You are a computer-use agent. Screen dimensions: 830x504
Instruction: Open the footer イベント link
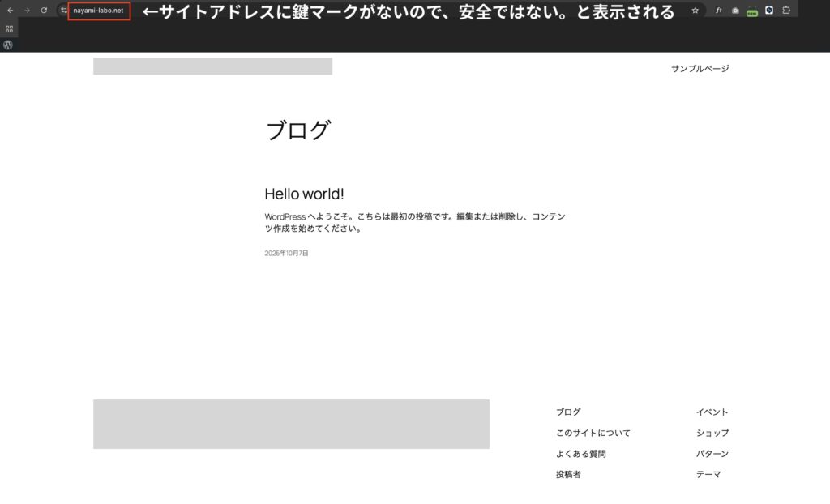(x=712, y=412)
